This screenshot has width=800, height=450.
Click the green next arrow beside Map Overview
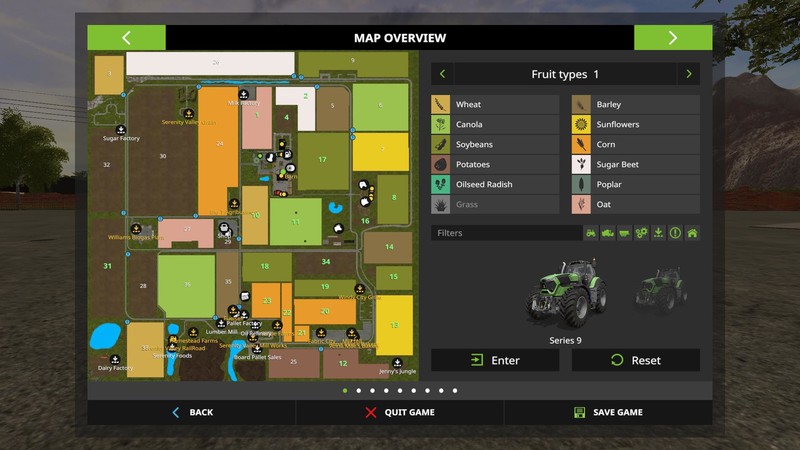[x=673, y=38]
